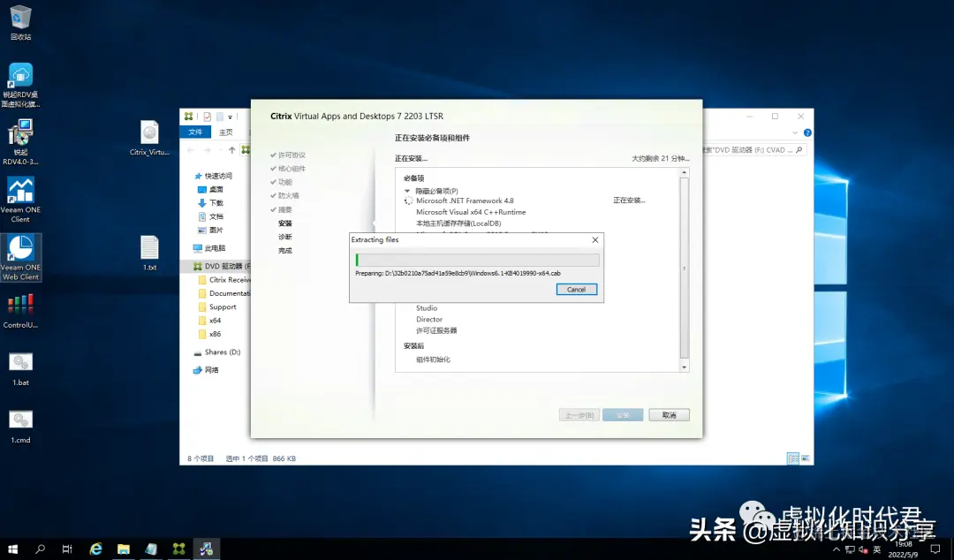
Task: Cancel the file extraction
Action: point(576,289)
